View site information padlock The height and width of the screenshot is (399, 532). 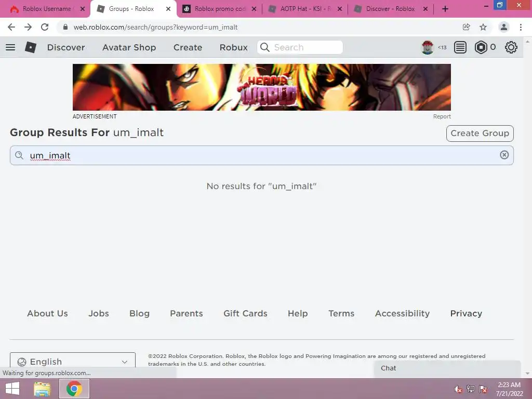point(65,27)
